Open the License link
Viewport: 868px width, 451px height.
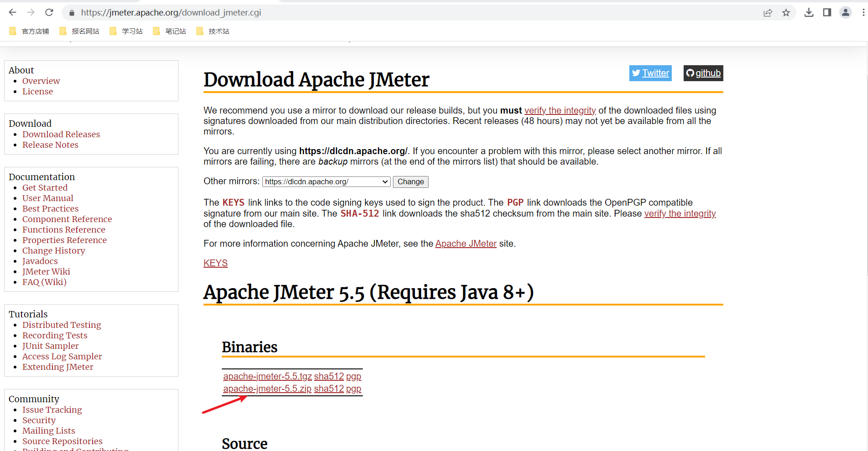tap(37, 91)
